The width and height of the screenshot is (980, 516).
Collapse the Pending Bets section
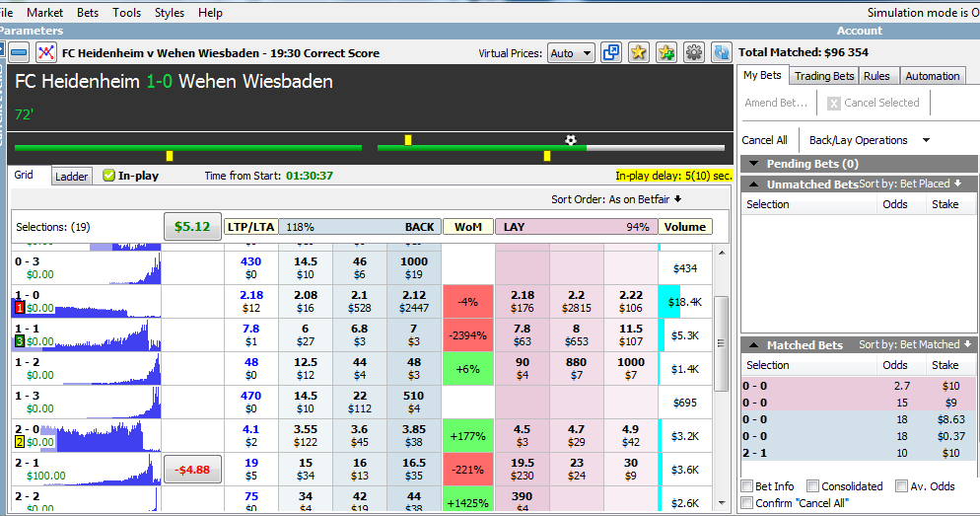pyautogui.click(x=754, y=164)
